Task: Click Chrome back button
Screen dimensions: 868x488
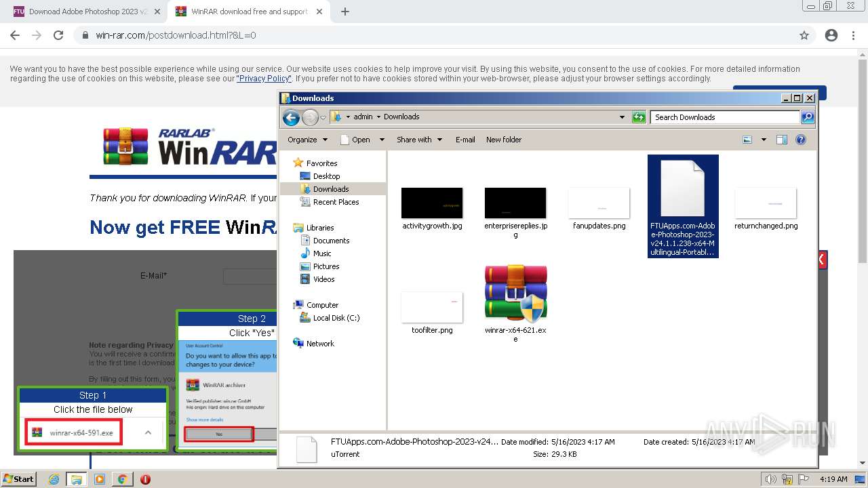Action: click(15, 35)
